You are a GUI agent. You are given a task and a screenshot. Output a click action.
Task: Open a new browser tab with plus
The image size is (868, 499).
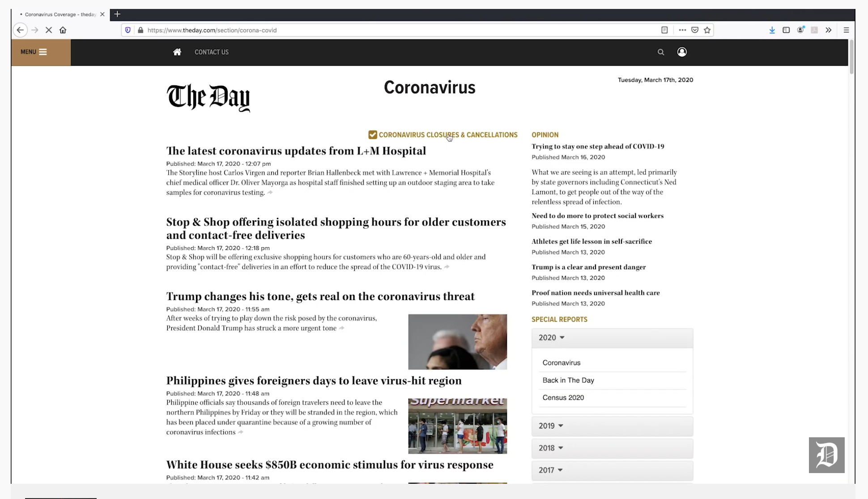117,14
